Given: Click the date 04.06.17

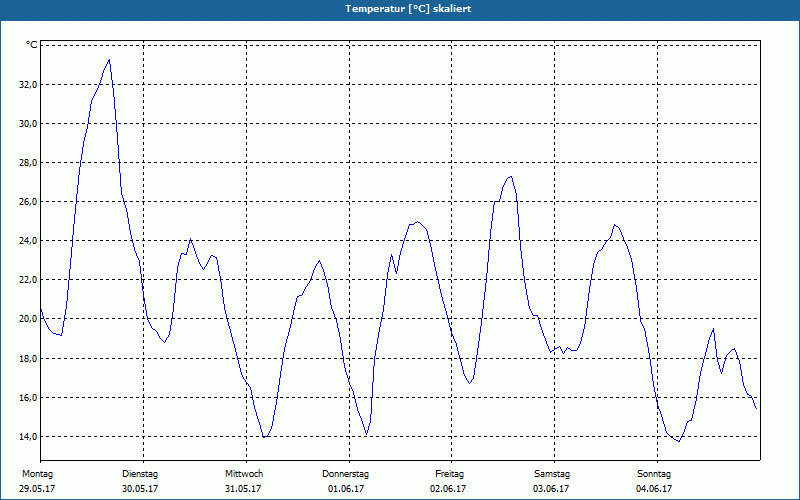Looking at the screenshot, I should 654,489.
